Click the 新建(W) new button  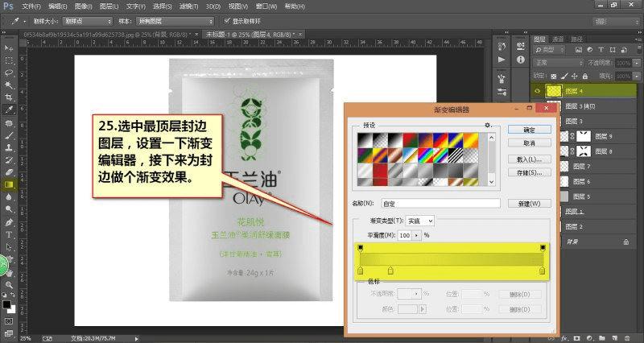coord(529,204)
